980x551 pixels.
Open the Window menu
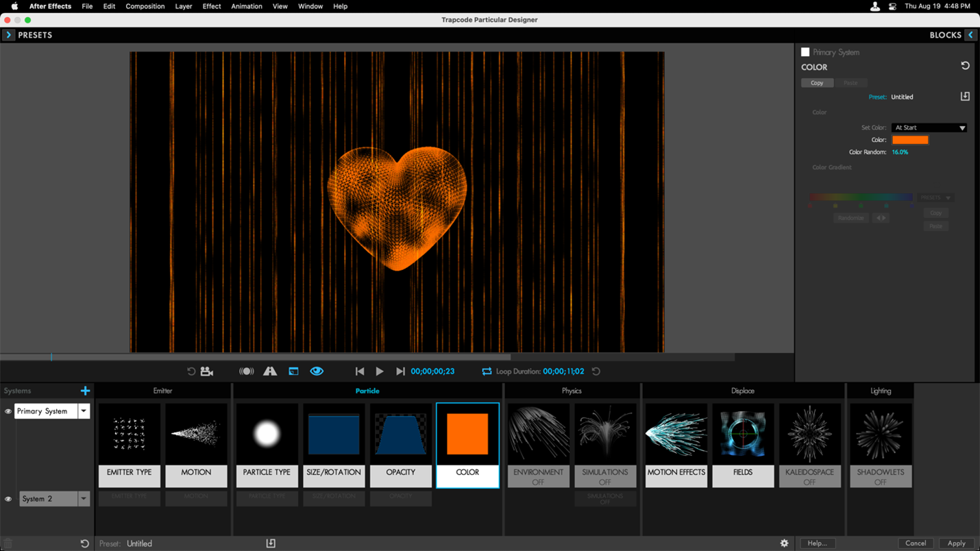pos(310,6)
